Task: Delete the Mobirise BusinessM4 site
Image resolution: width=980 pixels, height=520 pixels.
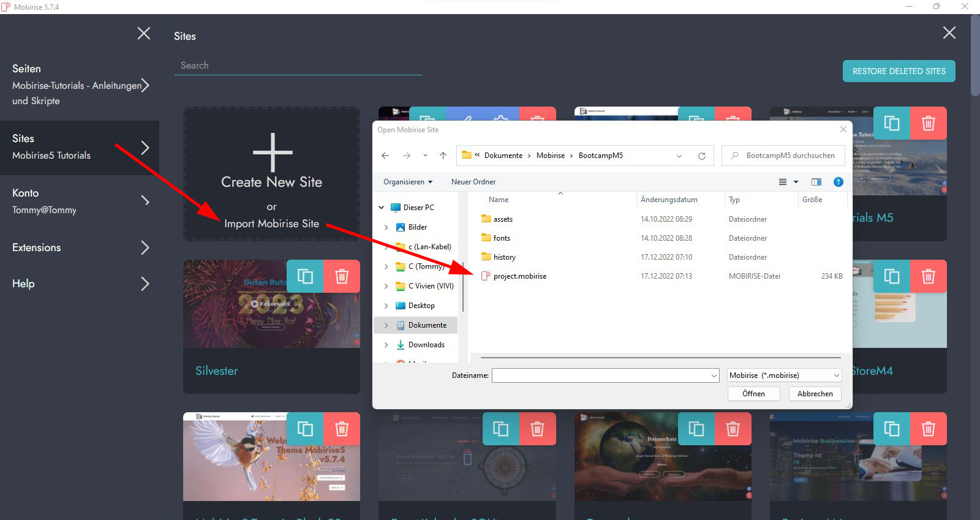Action: [x=929, y=429]
